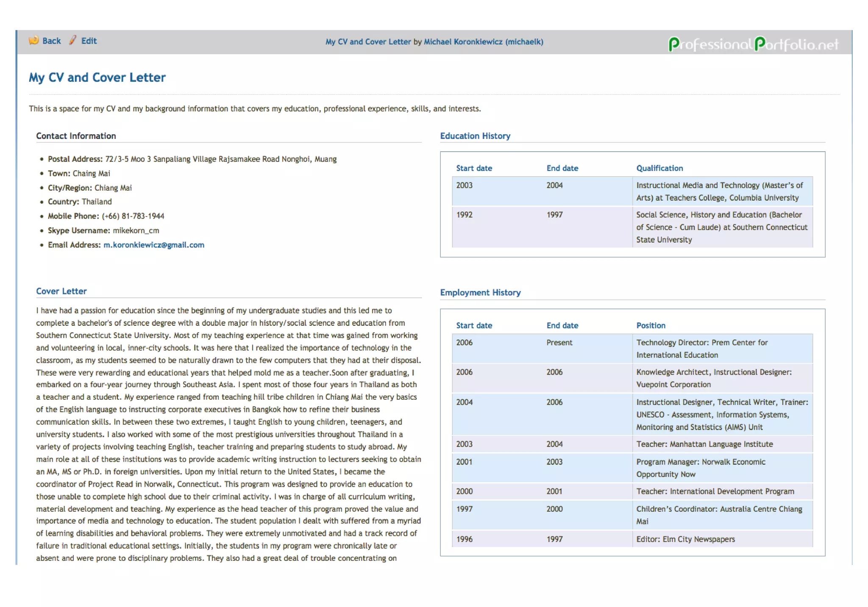Open the Back link text
Image resolution: width=868 pixels, height=607 pixels.
click(x=52, y=41)
